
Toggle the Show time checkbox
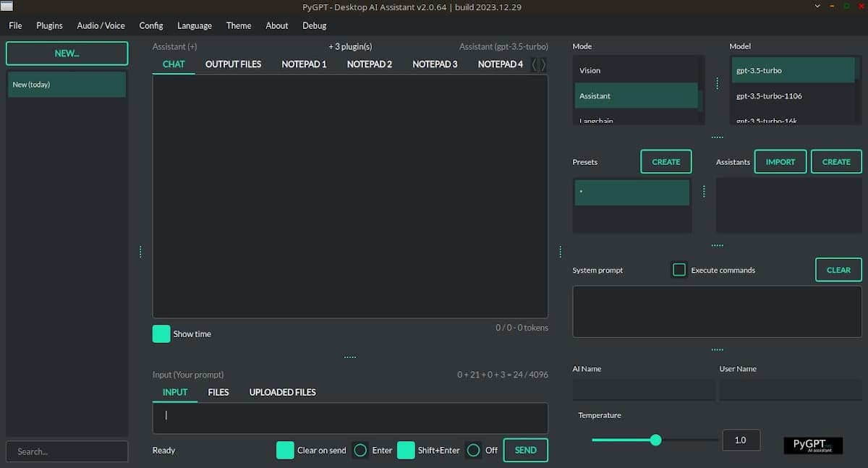point(161,333)
